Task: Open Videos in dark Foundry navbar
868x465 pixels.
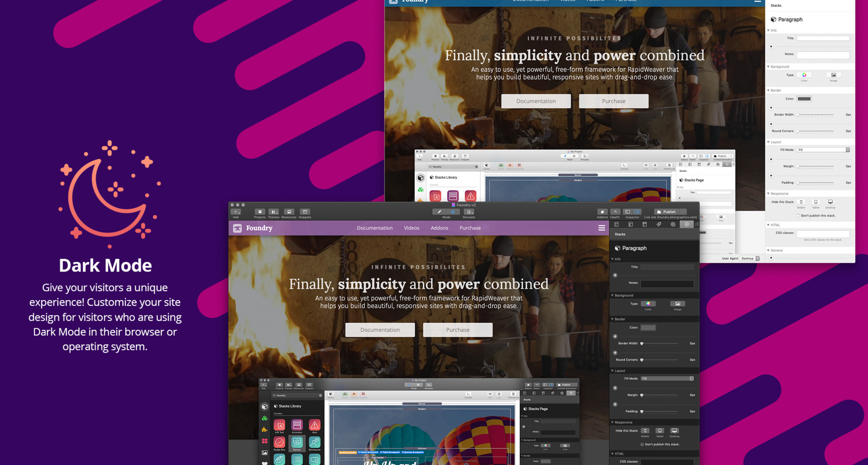Action: pos(412,228)
